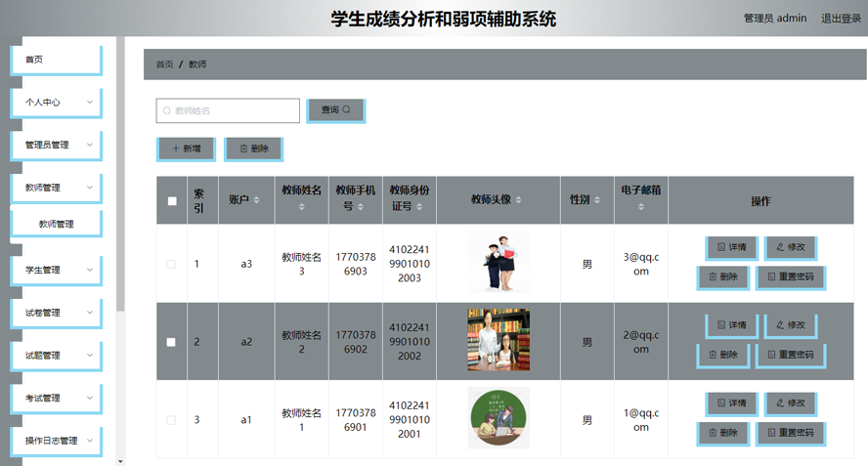868x466 pixels.
Task: Go to 首页 via the breadcrumb
Action: tap(164, 64)
